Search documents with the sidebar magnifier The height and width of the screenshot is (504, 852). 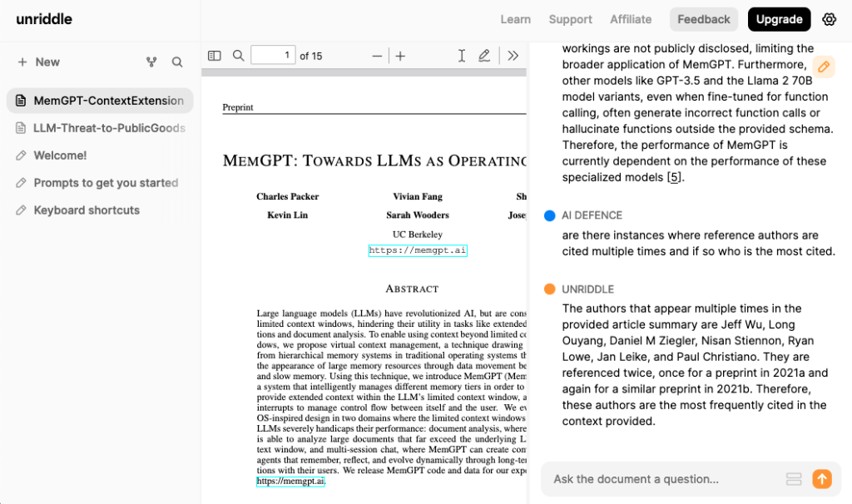click(x=177, y=62)
